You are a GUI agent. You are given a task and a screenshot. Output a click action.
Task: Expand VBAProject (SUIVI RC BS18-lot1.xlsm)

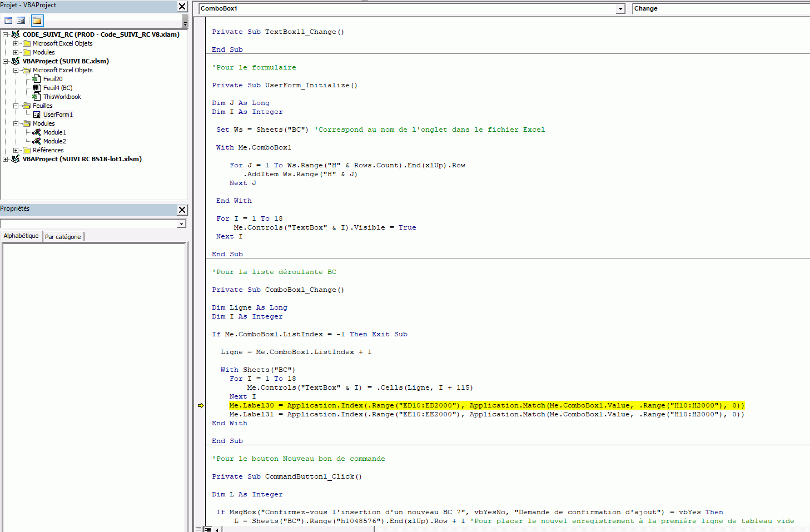pos(6,159)
